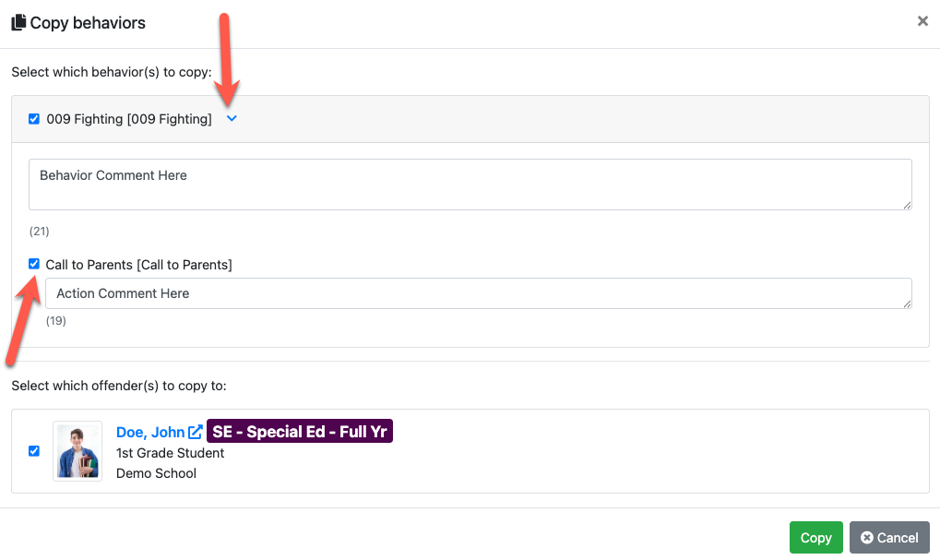Viewport: 940px width, 560px height.
Task: Focus the Action Comment field
Action: point(478,293)
